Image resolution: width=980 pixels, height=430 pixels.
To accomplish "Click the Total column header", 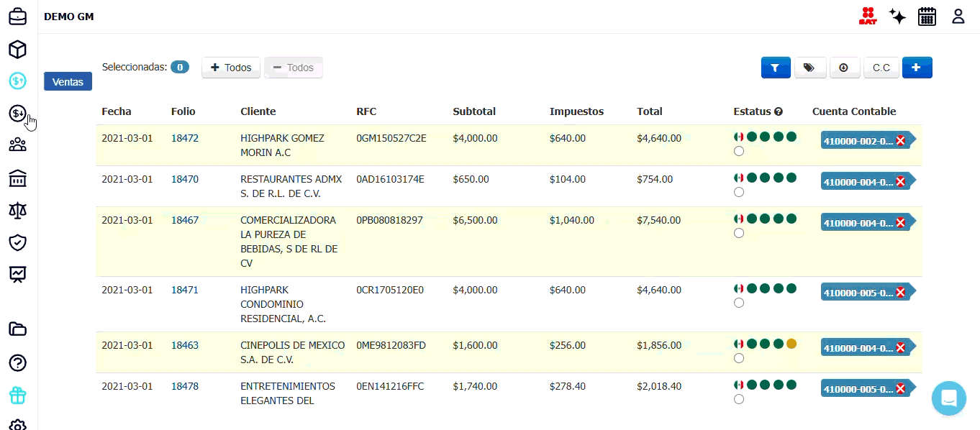I will (650, 111).
